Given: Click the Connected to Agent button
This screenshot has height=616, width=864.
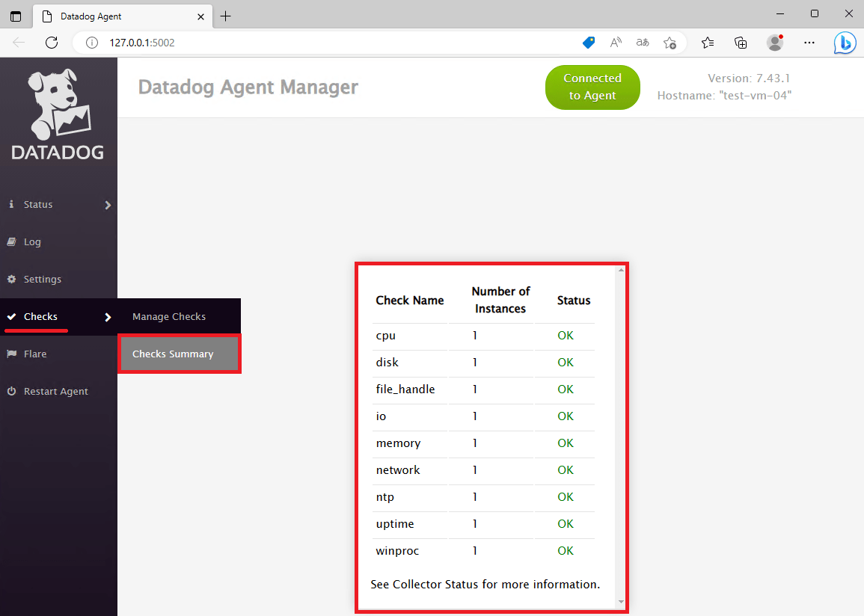Looking at the screenshot, I should (592, 87).
